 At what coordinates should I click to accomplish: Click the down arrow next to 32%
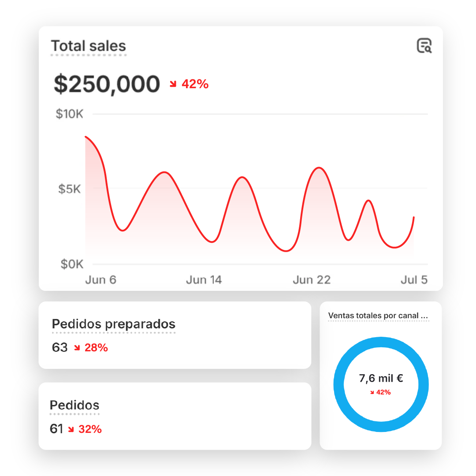click(x=71, y=429)
